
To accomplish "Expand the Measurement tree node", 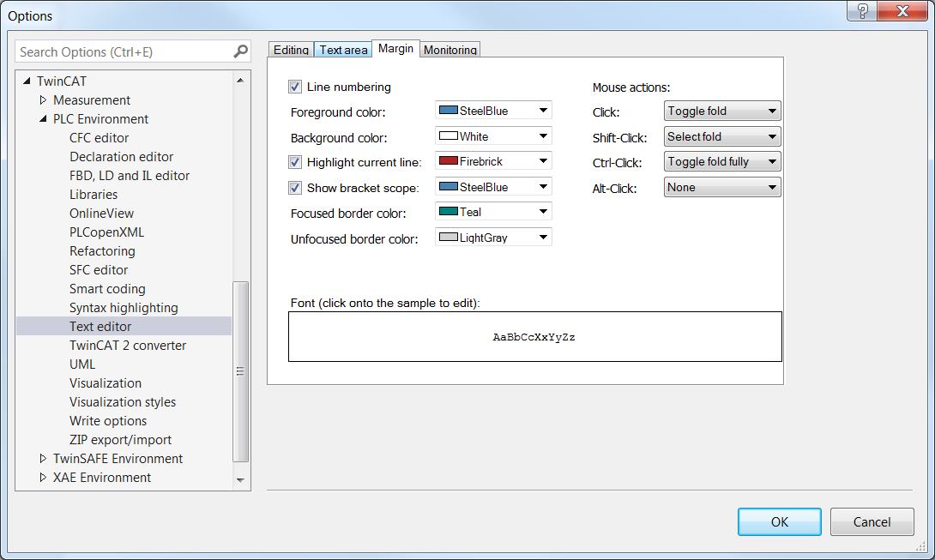I will 43,99.
